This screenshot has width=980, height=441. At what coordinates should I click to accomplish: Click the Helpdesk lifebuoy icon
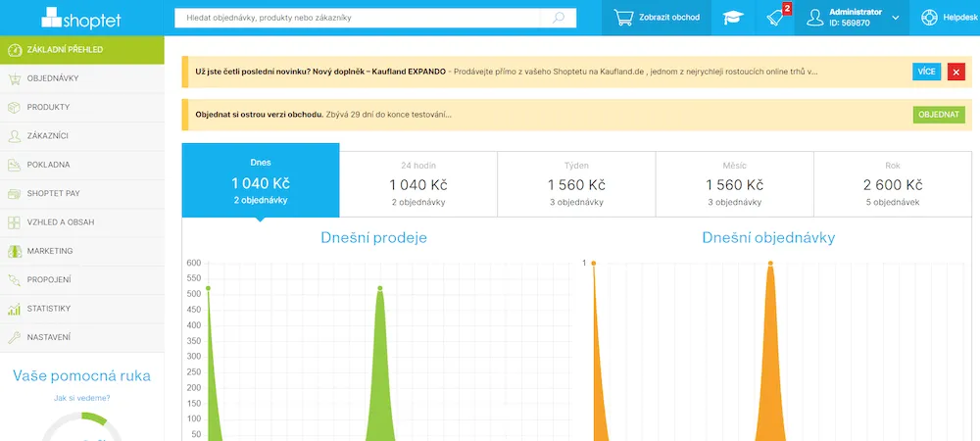coord(929,18)
